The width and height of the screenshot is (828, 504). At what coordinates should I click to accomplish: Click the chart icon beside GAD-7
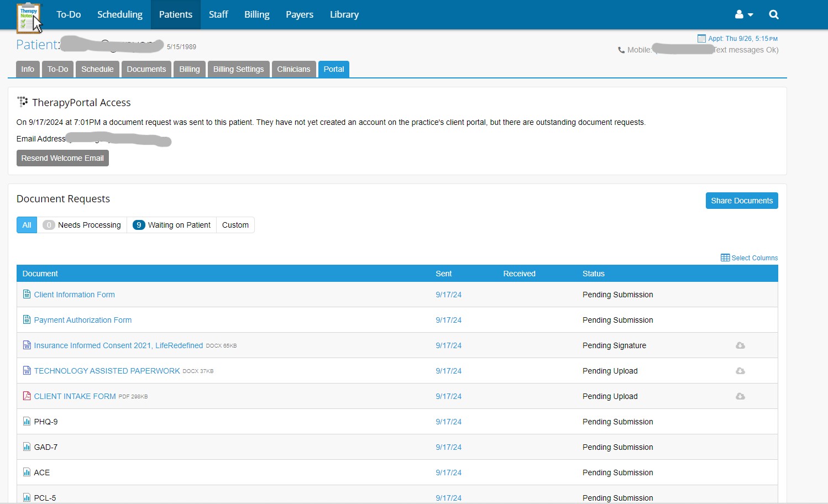[x=27, y=447]
